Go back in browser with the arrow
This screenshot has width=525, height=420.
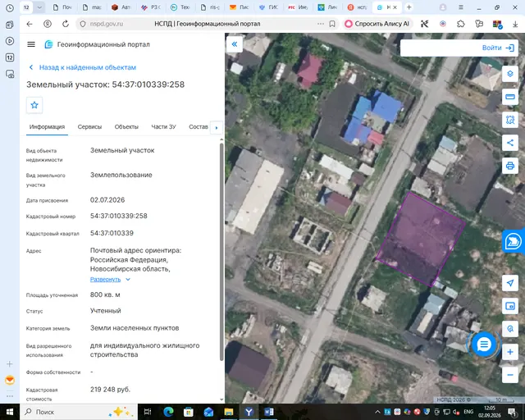coord(30,24)
